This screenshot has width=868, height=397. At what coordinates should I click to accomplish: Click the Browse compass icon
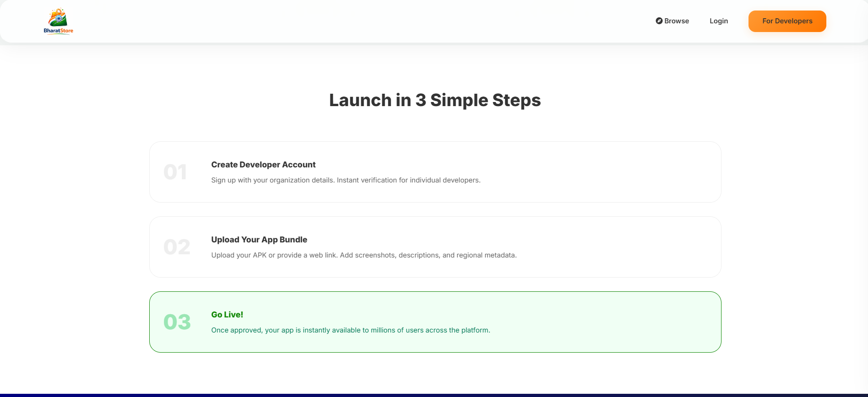click(x=659, y=21)
